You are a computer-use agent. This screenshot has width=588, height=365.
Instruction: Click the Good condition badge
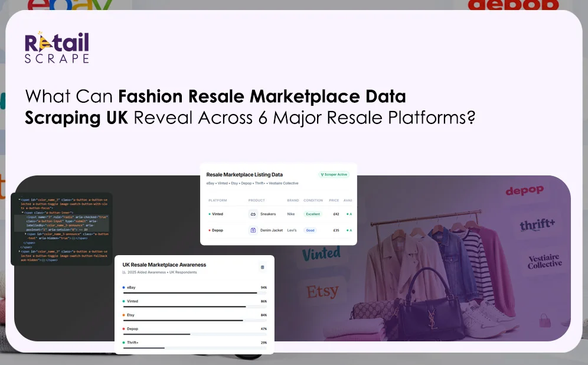point(310,230)
